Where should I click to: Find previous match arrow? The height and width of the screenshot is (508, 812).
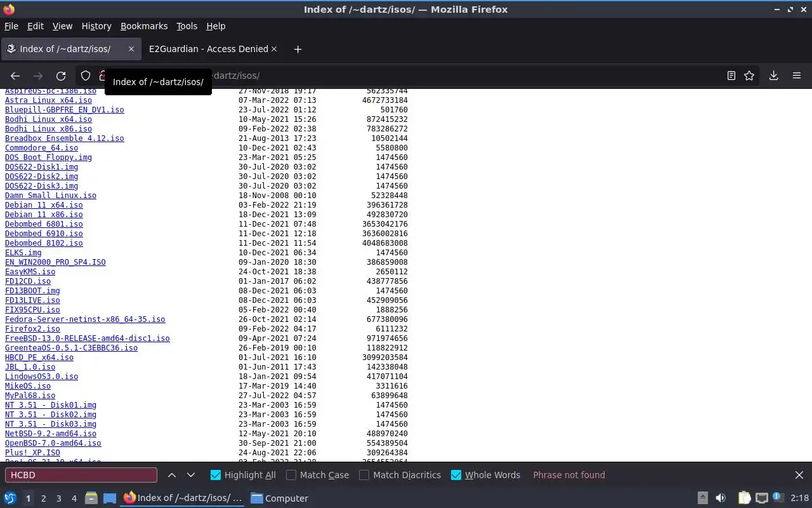pos(172,475)
